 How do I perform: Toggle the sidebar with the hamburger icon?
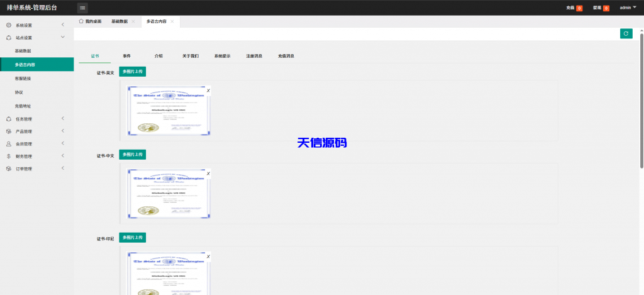coord(82,8)
